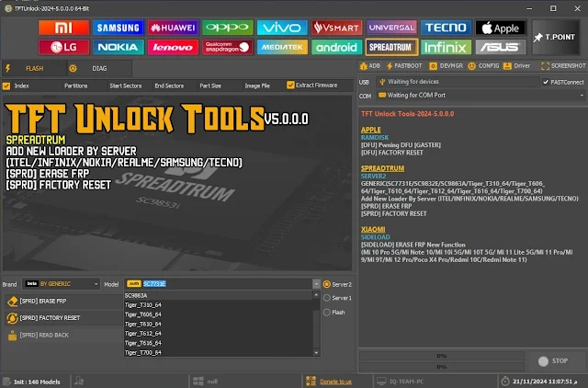Run [SPRD] READ BACK
This screenshot has height=388, width=588.
click(62, 335)
